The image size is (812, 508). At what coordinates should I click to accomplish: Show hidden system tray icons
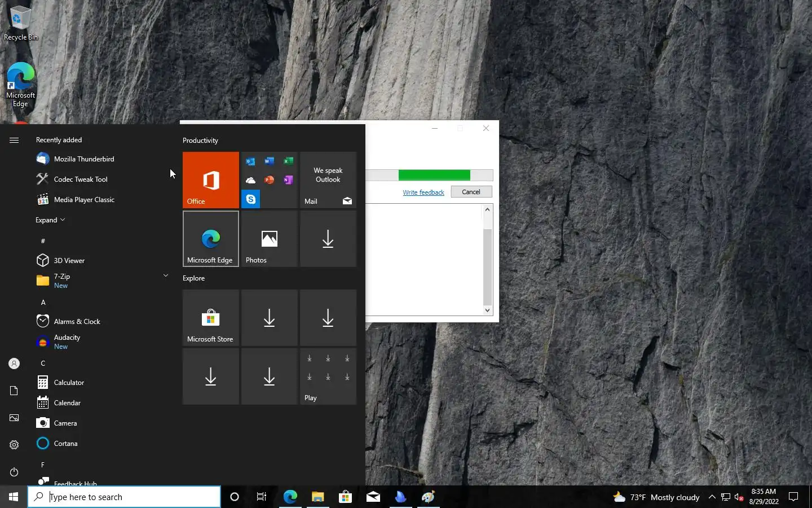click(x=712, y=497)
